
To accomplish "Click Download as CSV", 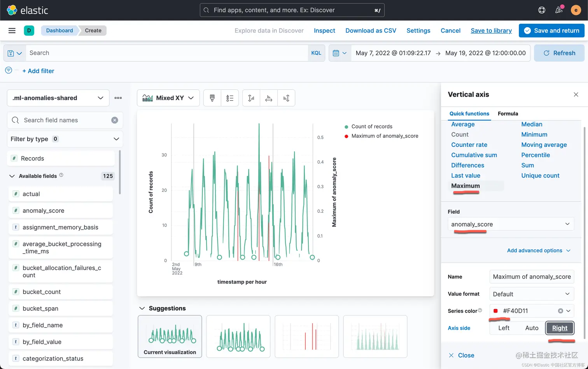I will 371,30.
